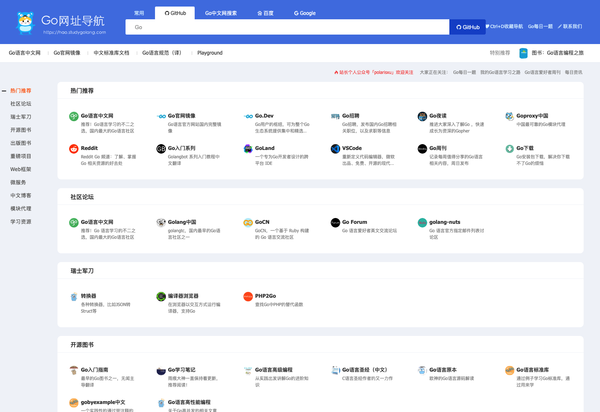
Task: Select 微服务 in the sidebar
Action: pyautogui.click(x=18, y=182)
